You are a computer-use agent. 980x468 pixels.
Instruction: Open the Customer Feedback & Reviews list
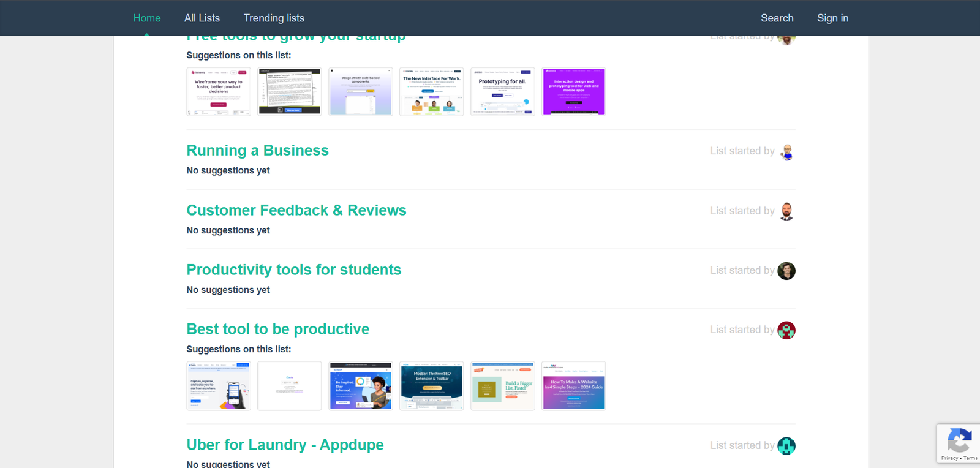pyautogui.click(x=296, y=211)
